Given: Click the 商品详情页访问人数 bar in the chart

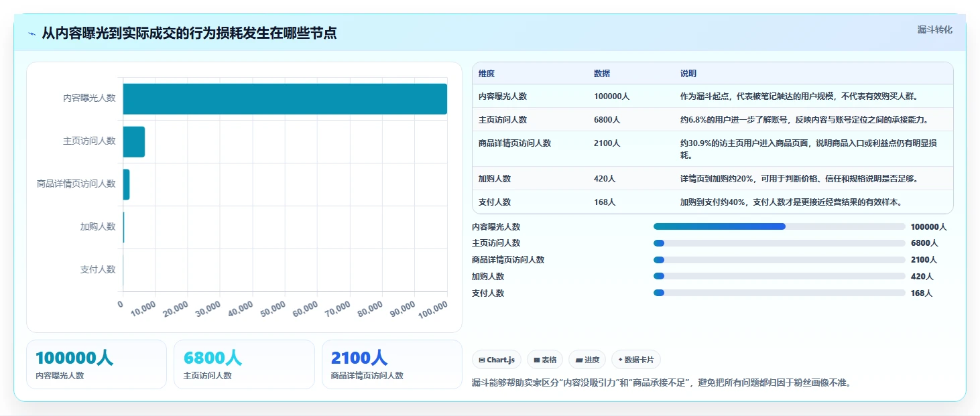Looking at the screenshot, I should tap(126, 184).
